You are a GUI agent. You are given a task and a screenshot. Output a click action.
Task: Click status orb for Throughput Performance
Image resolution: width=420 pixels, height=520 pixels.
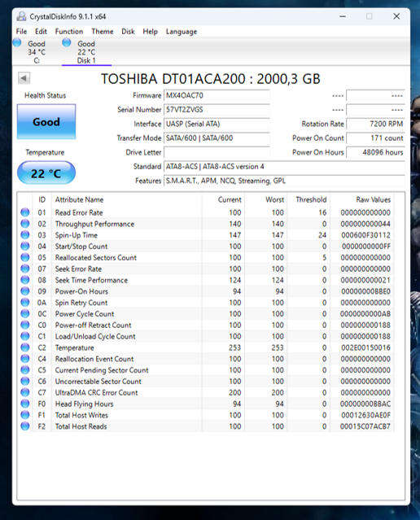[25, 224]
